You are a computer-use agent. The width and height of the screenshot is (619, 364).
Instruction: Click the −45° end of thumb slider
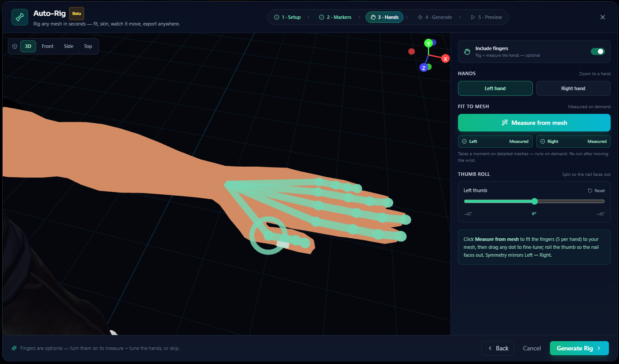[x=468, y=214]
